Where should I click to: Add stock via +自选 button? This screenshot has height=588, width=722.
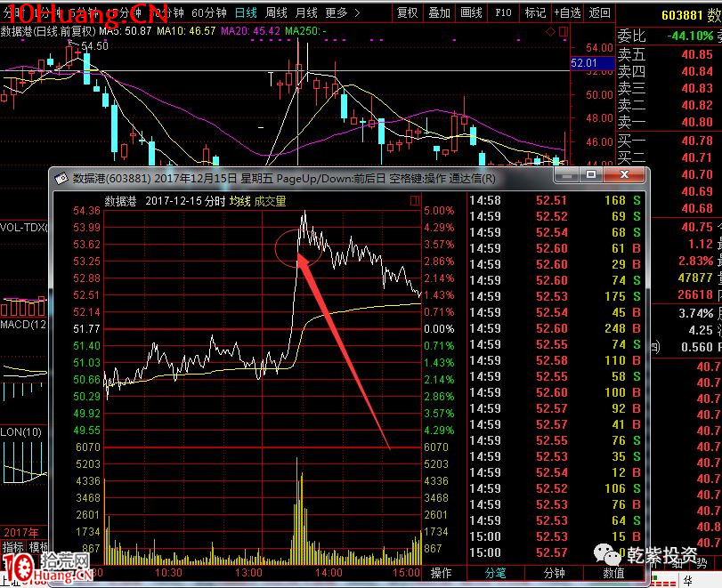[x=567, y=12]
